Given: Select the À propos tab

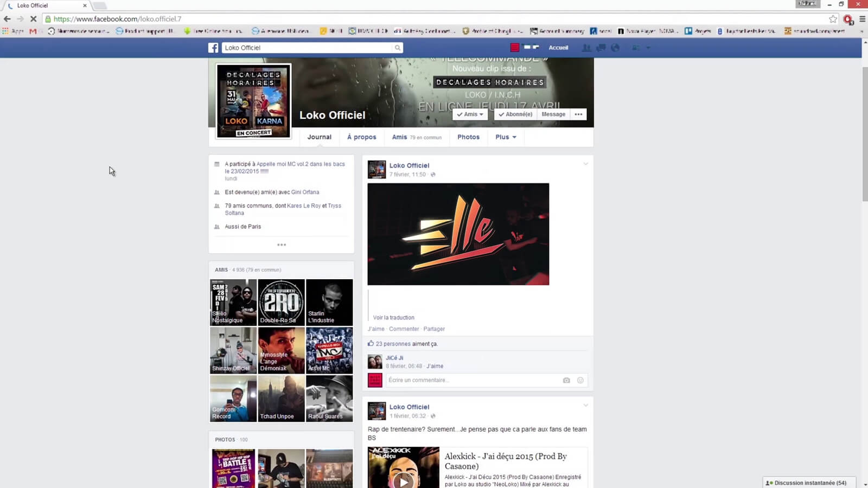Looking at the screenshot, I should tap(362, 137).
